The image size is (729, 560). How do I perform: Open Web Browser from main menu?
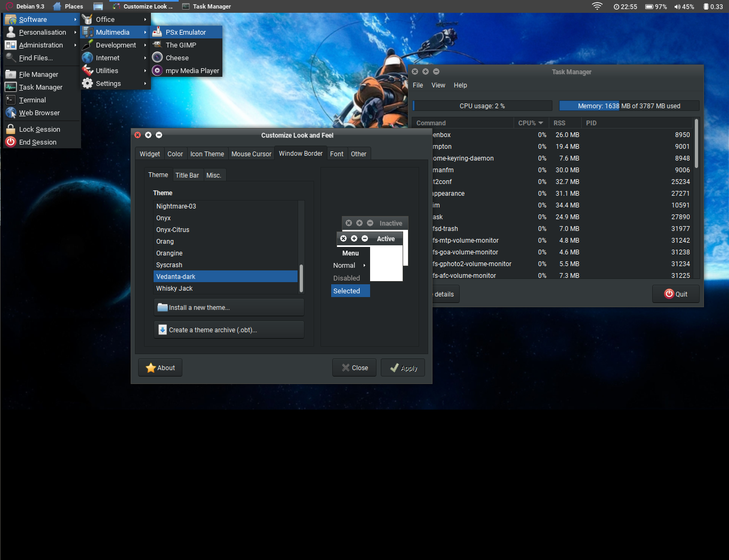tap(42, 113)
